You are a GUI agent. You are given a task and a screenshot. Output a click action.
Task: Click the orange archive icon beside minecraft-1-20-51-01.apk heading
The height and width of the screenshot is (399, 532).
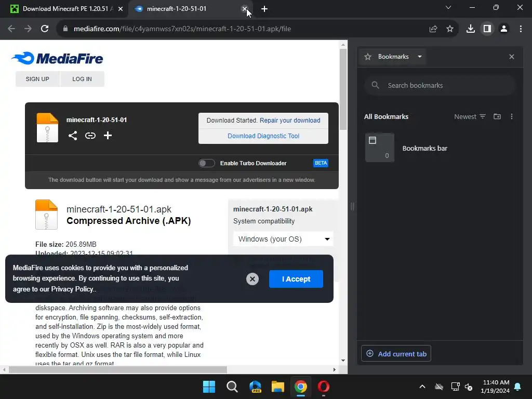pyautogui.click(x=46, y=215)
